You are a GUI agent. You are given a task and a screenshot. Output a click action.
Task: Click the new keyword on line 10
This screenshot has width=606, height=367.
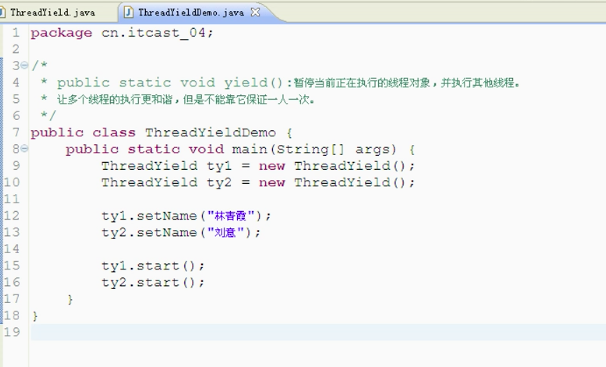pyautogui.click(x=272, y=183)
